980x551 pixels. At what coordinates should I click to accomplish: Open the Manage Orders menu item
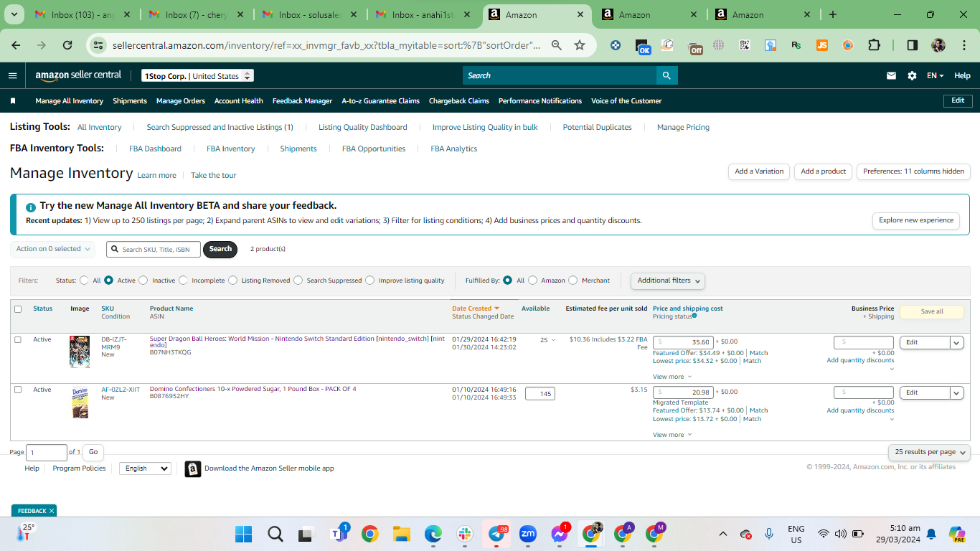point(181,101)
